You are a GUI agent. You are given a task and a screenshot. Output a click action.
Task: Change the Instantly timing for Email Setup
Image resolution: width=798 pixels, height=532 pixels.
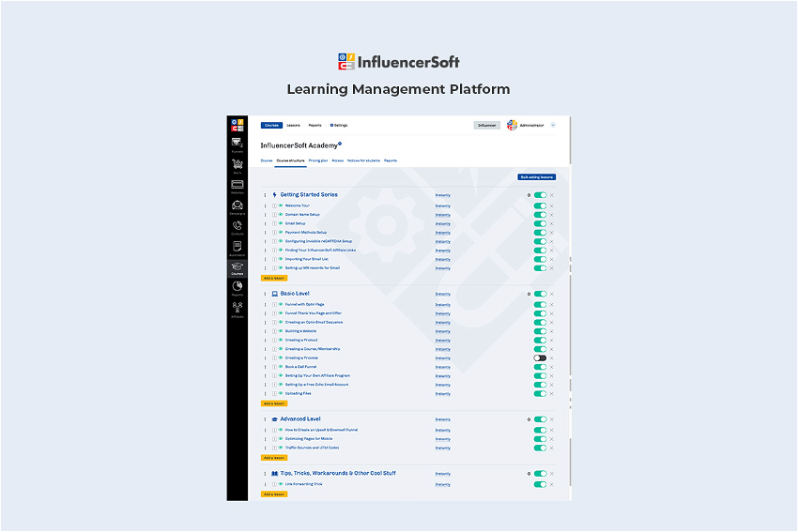click(x=442, y=223)
